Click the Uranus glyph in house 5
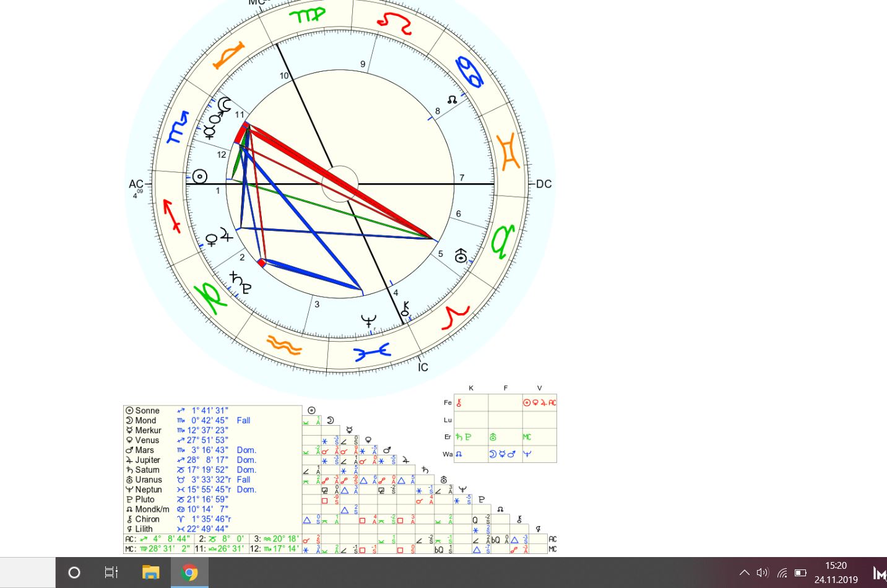Screen dimensions: 887x588 (461, 256)
